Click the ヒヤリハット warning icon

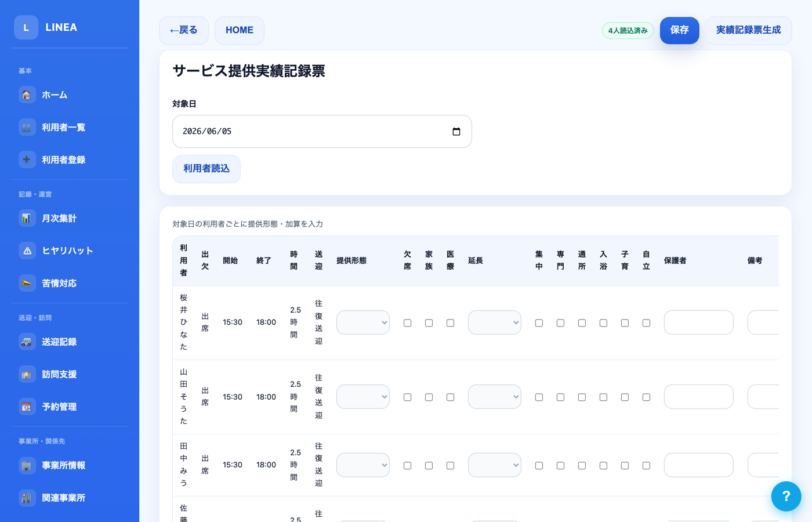coord(27,251)
